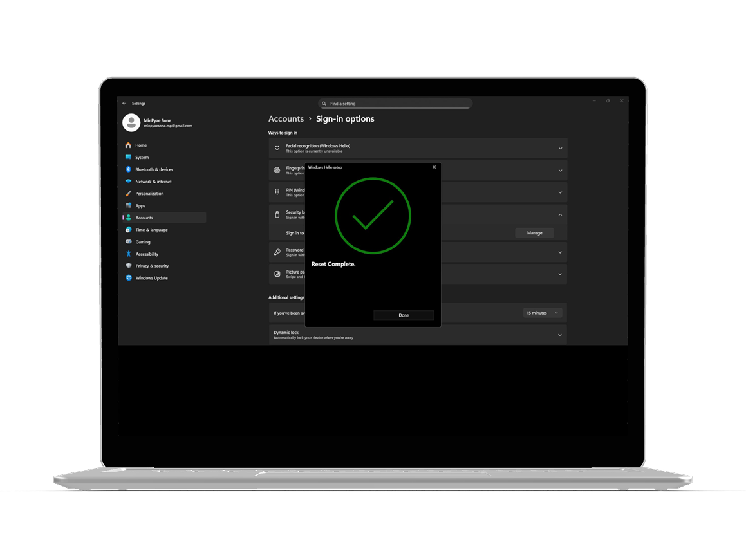Click the Apps sidebar icon
The width and height of the screenshot is (746, 560).
point(129,205)
